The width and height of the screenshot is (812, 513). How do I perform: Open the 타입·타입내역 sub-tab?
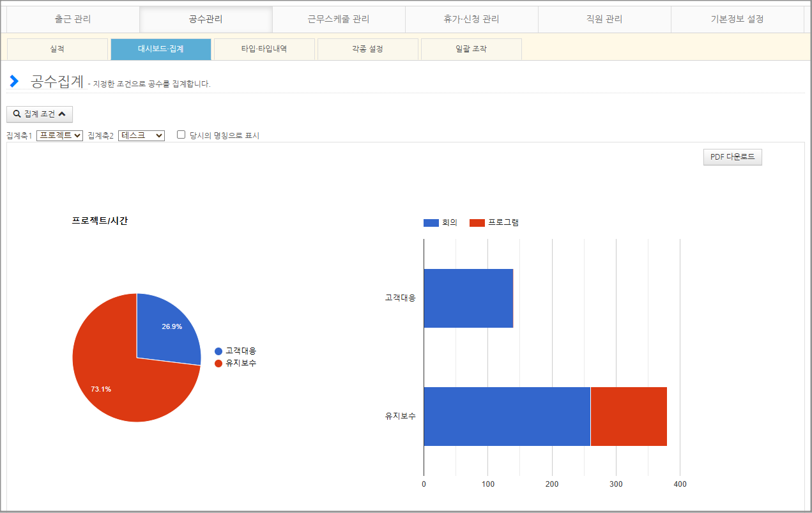pyautogui.click(x=264, y=49)
